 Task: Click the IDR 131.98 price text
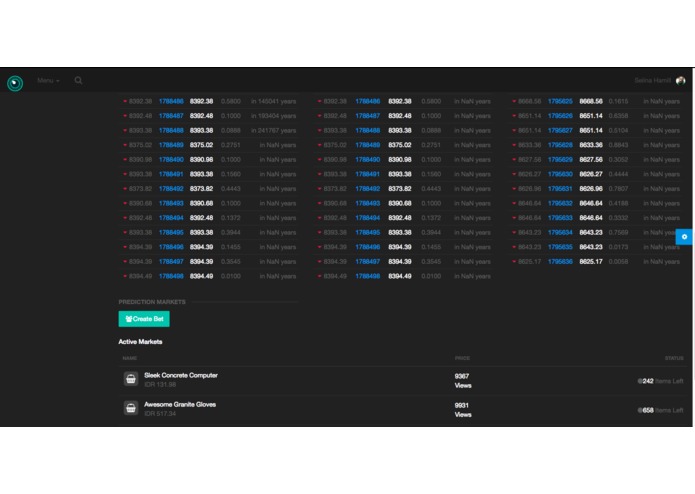160,385
